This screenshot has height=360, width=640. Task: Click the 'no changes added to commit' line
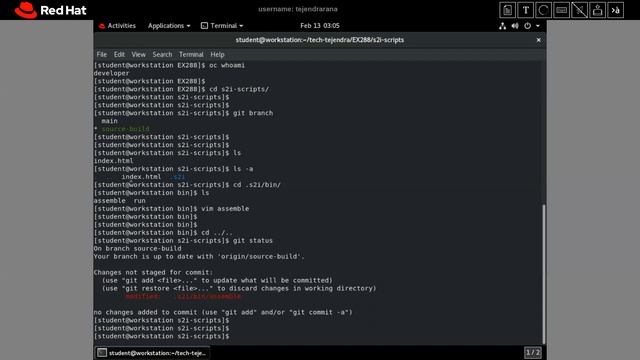tap(223, 312)
